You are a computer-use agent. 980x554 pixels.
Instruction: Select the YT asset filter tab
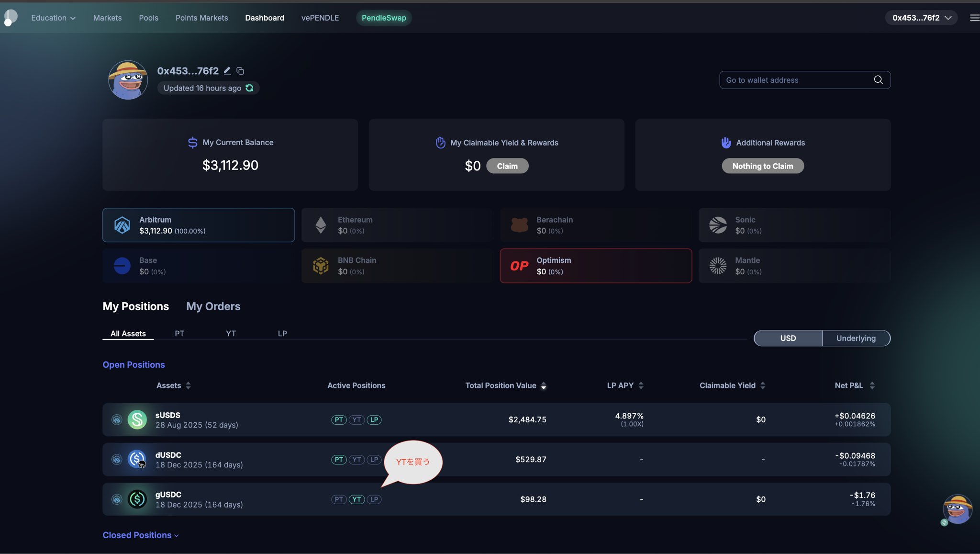point(231,333)
